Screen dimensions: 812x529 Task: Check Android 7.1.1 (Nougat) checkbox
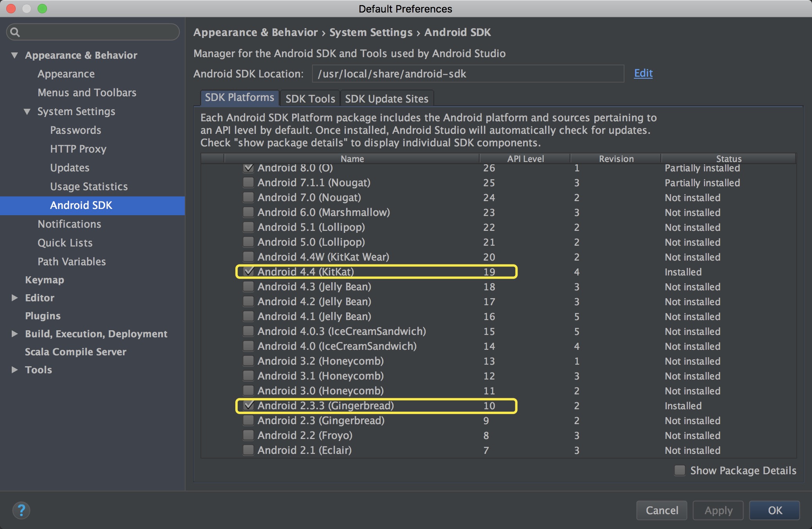(x=248, y=183)
